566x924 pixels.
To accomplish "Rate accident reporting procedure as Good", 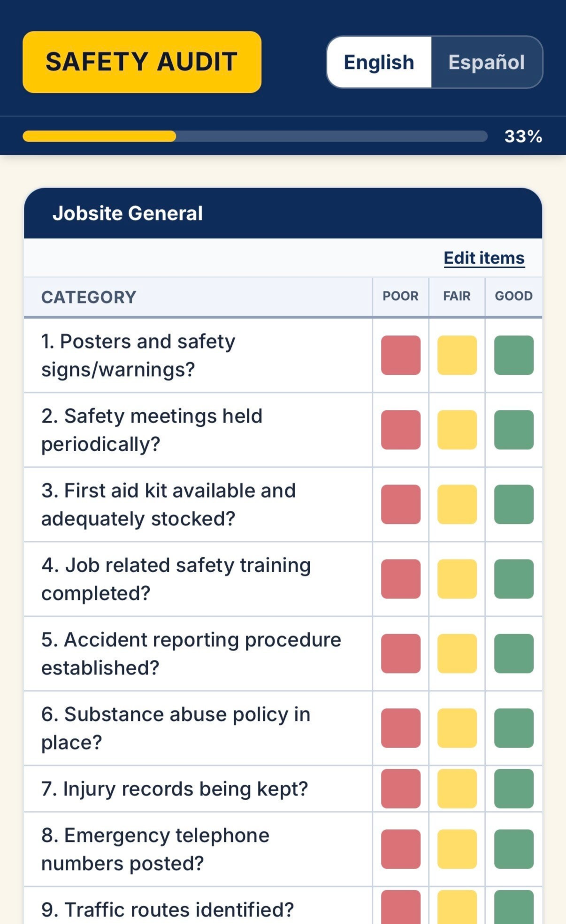I will 514,653.
